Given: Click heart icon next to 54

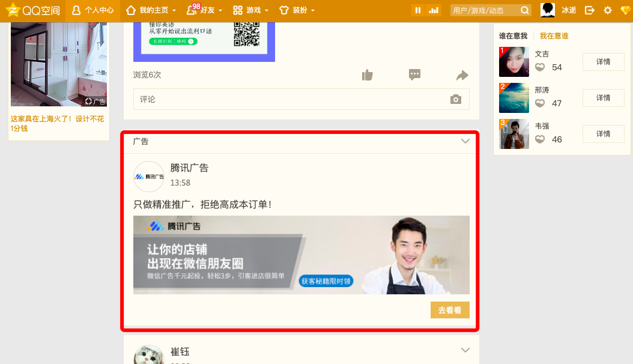Looking at the screenshot, I should point(540,67).
